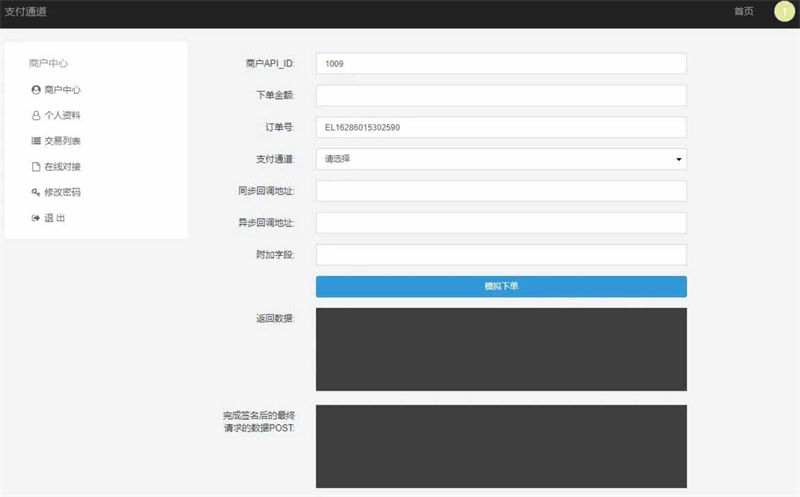Focus the 商户API_ID input field
800x497 pixels.
click(x=500, y=64)
